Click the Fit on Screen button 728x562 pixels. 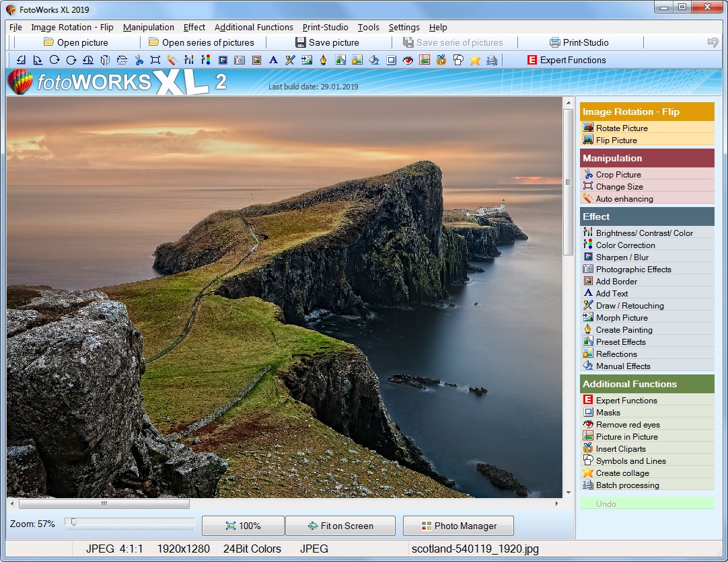click(340, 526)
